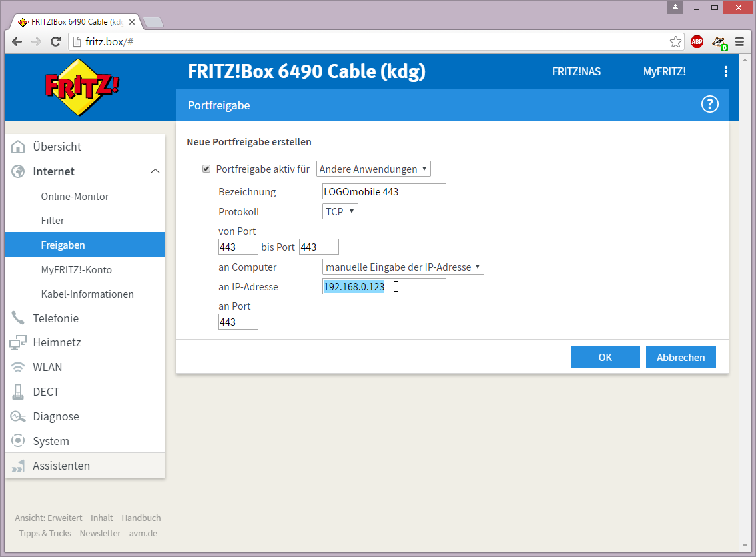
Task: Open the Inhalt link
Action: coord(101,518)
